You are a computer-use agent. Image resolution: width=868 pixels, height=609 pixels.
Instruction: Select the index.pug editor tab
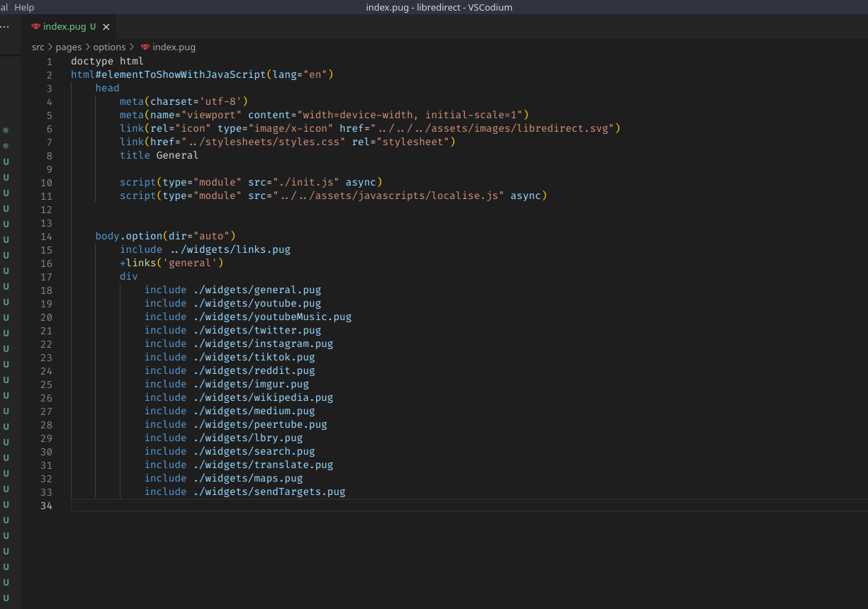69,26
